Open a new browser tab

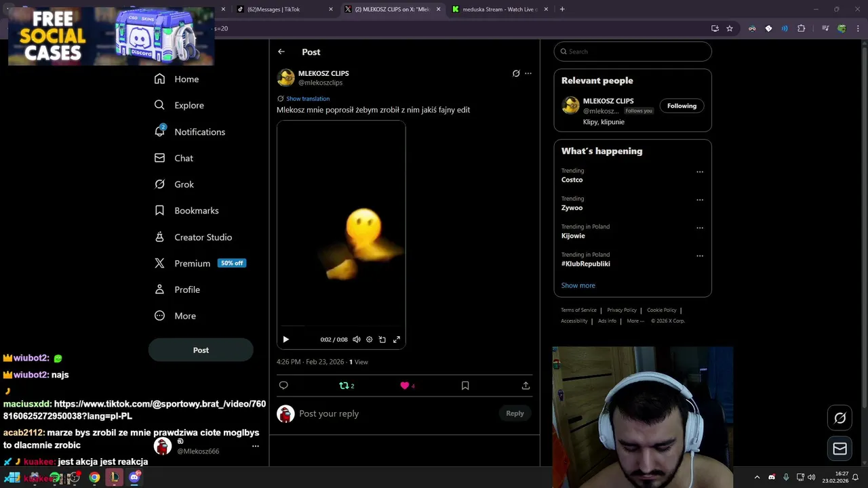coord(562,9)
